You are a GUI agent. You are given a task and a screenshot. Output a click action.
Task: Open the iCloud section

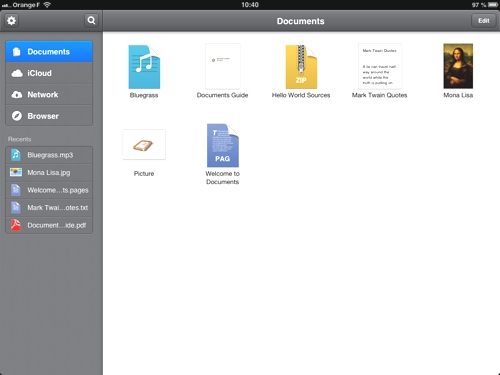click(x=49, y=73)
